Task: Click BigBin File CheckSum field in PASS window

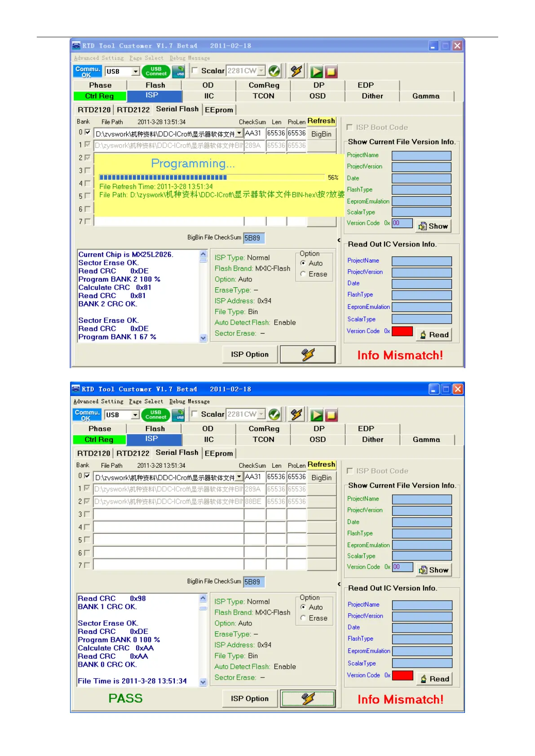Action: [x=254, y=582]
